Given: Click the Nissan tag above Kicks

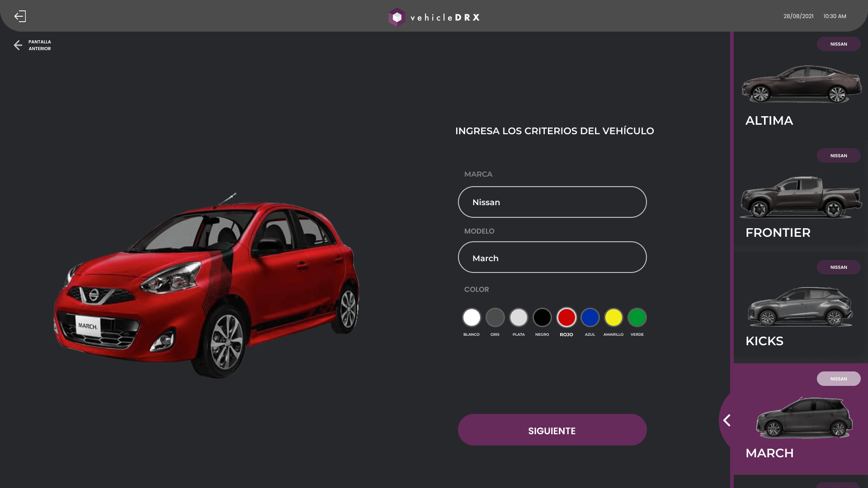Looking at the screenshot, I should [839, 267].
